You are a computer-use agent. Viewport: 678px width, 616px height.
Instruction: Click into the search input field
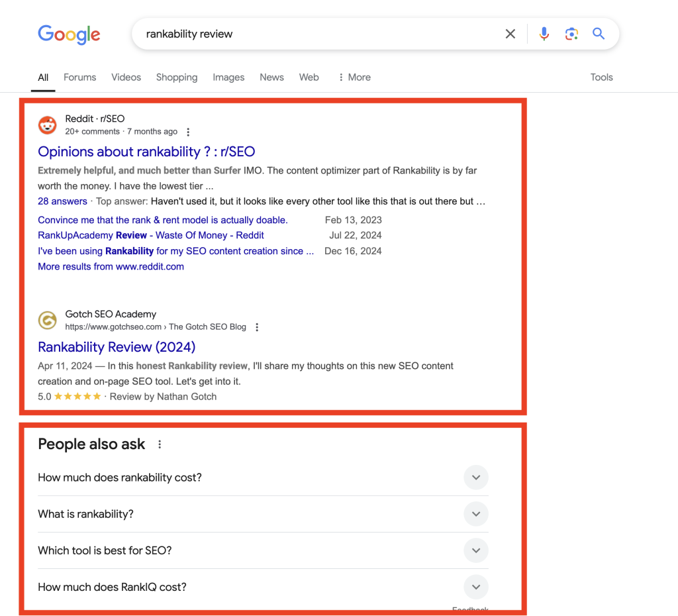(318, 34)
